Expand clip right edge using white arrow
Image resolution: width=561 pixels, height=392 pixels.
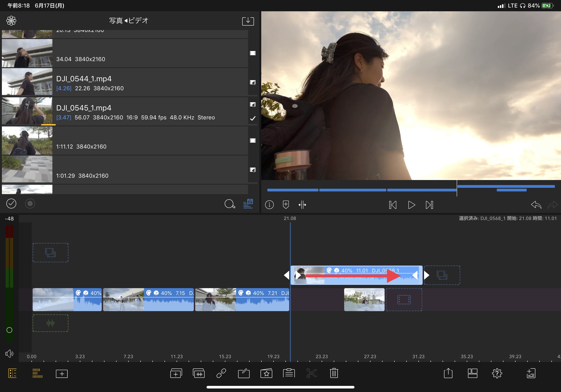point(426,275)
